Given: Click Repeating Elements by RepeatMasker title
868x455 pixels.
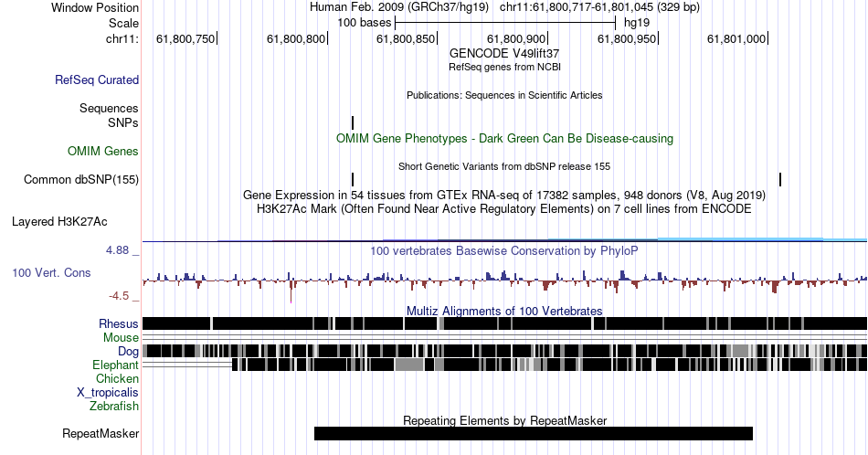Looking at the screenshot, I should pos(505,420).
